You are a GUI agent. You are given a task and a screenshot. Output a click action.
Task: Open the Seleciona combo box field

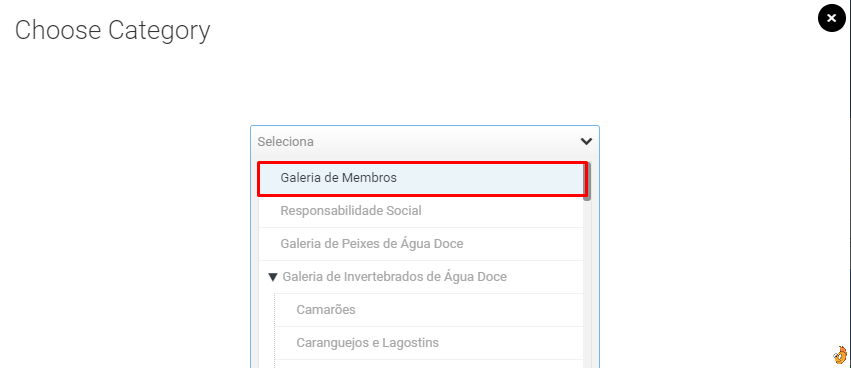tap(425, 142)
